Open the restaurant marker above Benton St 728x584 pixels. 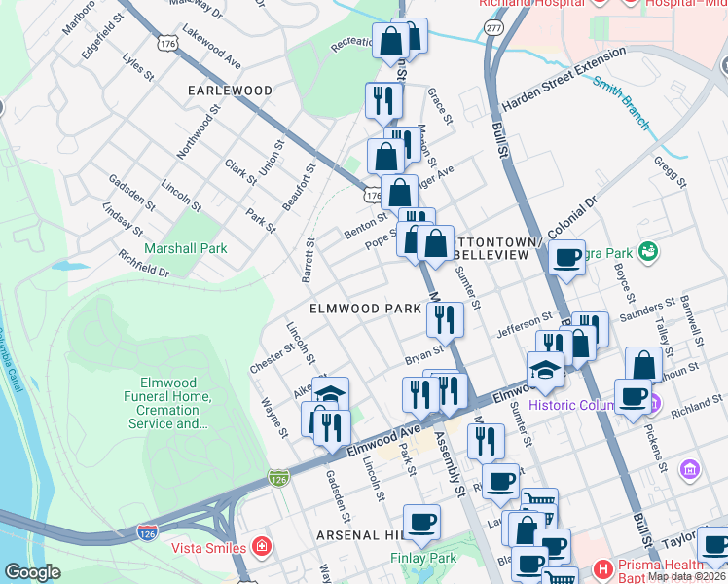pos(417,216)
